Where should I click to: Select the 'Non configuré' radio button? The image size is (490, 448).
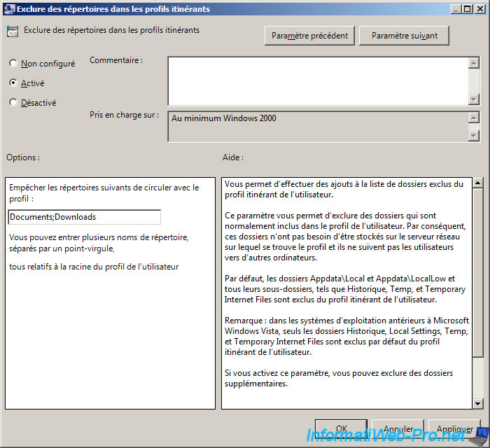(x=13, y=64)
